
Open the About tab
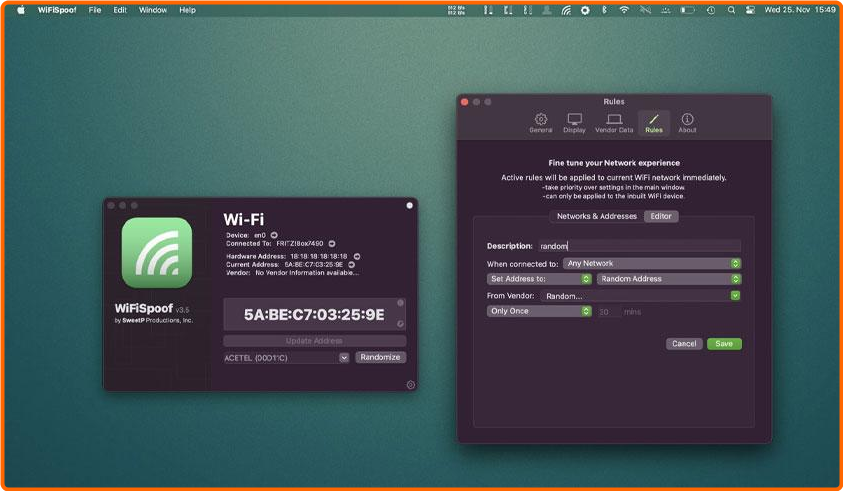pyautogui.click(x=687, y=123)
